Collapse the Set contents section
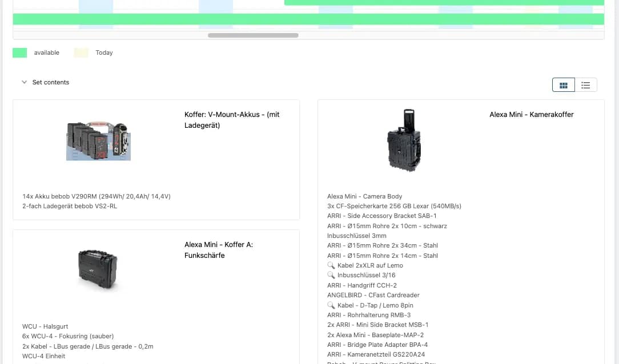Image resolution: width=619 pixels, height=364 pixels. 24,82
